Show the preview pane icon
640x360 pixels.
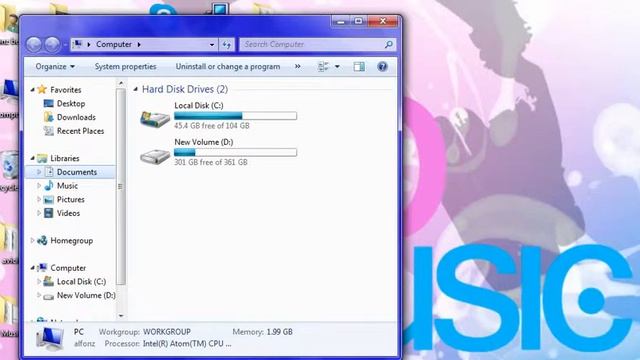point(359,67)
